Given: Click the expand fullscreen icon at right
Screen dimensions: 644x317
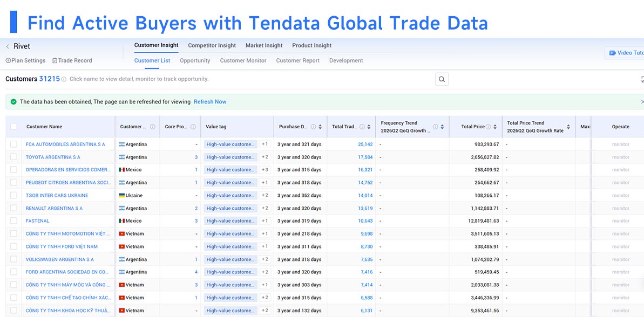Looking at the screenshot, I should tap(642, 79).
